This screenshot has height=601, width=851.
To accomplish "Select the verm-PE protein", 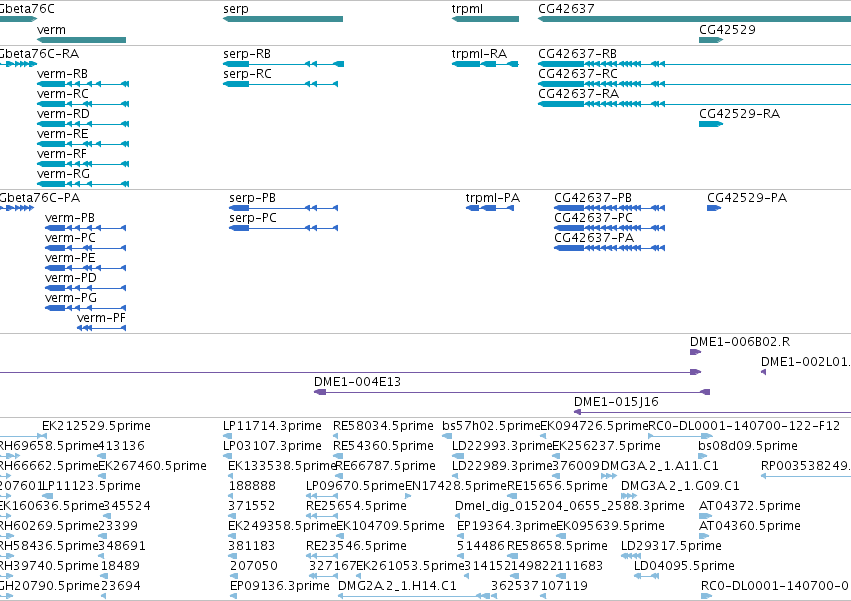I will [86, 268].
